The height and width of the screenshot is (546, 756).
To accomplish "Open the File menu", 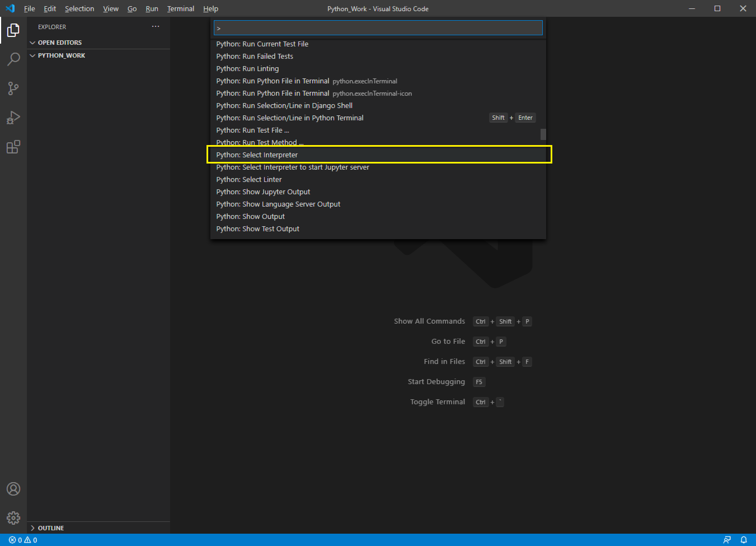I will click(x=29, y=8).
